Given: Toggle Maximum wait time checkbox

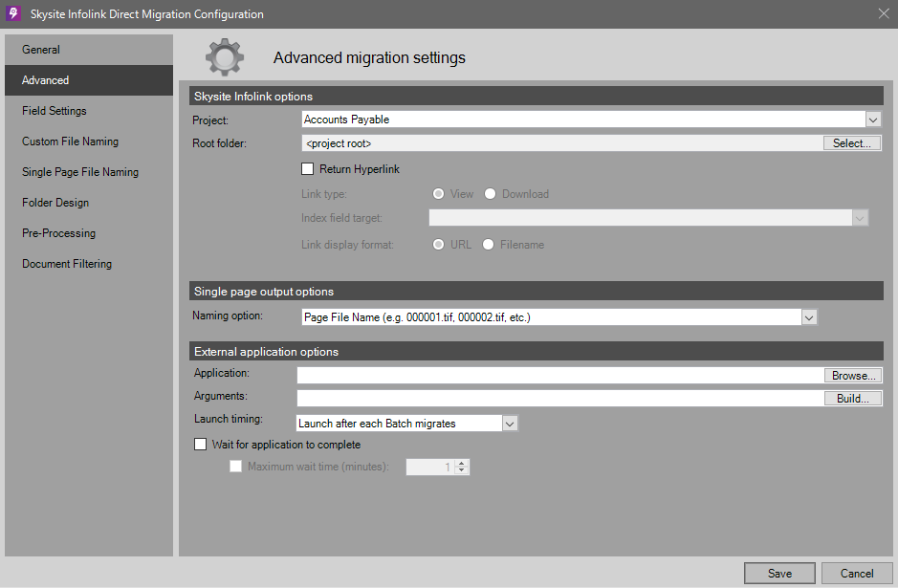Looking at the screenshot, I should coord(235,467).
